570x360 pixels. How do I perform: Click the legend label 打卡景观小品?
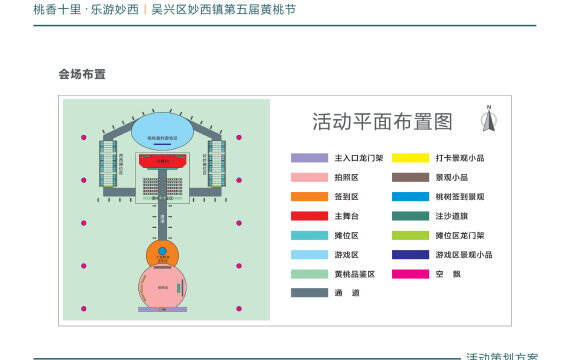coord(460,158)
